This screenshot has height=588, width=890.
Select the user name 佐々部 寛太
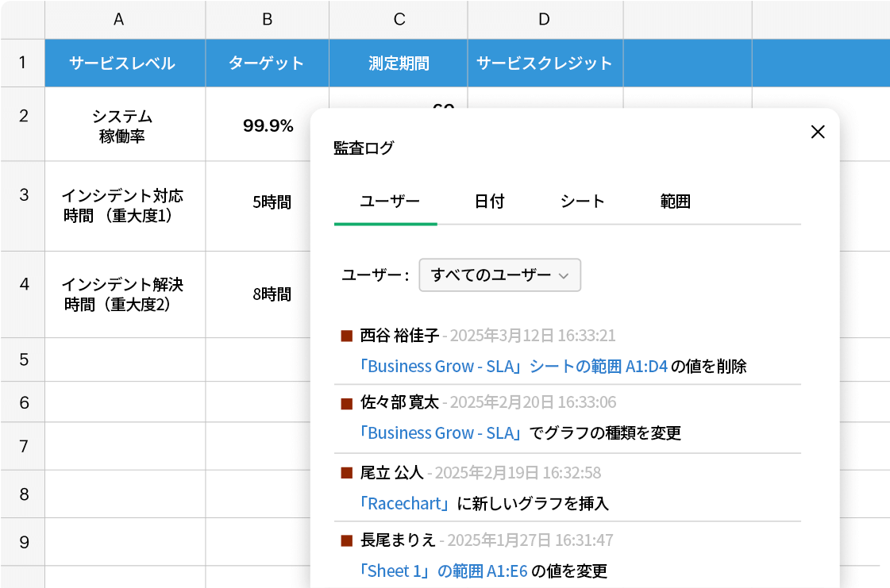399,402
